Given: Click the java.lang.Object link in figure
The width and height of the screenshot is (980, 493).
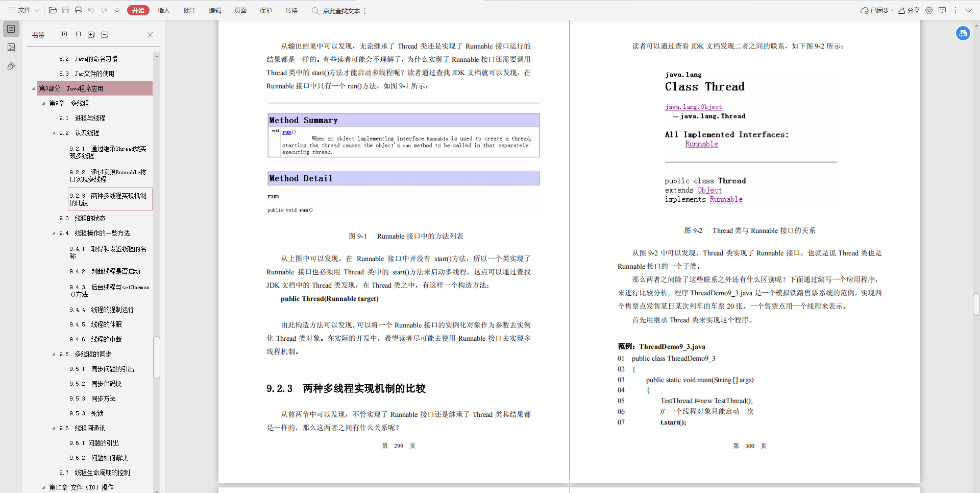Looking at the screenshot, I should (693, 107).
